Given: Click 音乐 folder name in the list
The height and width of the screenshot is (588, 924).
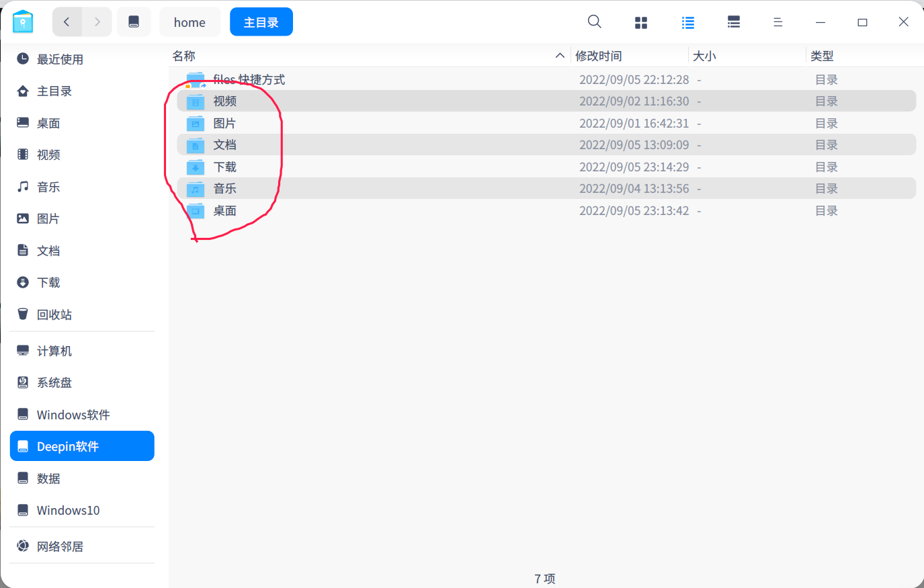Looking at the screenshot, I should point(225,188).
